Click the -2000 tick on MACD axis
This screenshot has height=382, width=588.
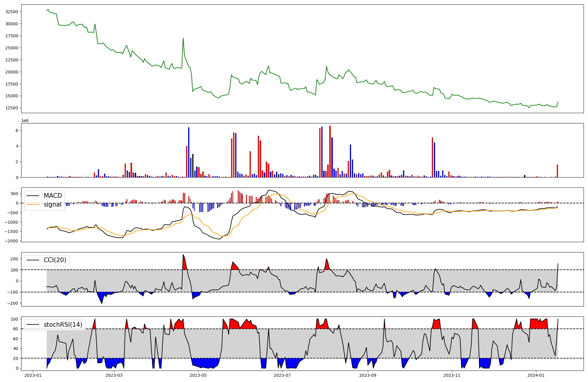(11, 241)
